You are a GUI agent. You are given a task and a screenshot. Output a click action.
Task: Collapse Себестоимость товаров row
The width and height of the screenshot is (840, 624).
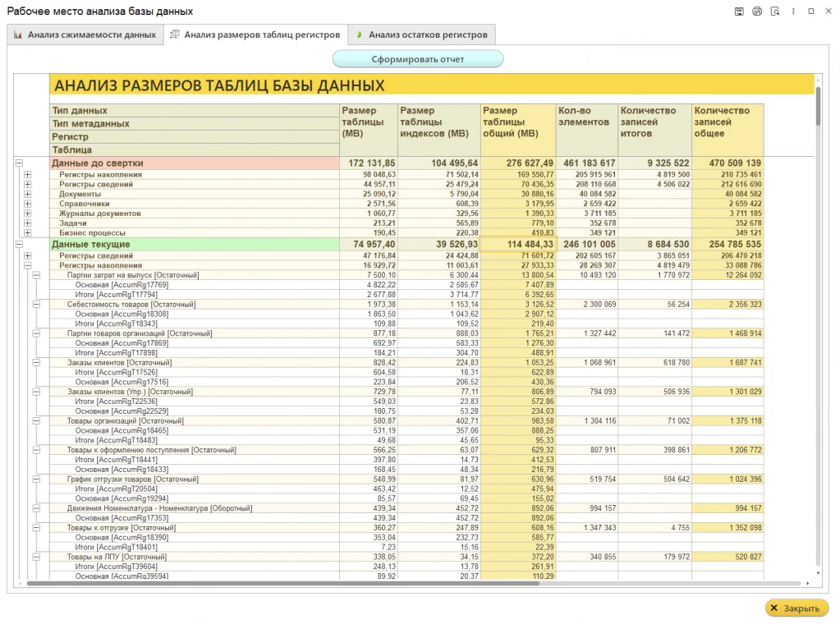[36, 305]
